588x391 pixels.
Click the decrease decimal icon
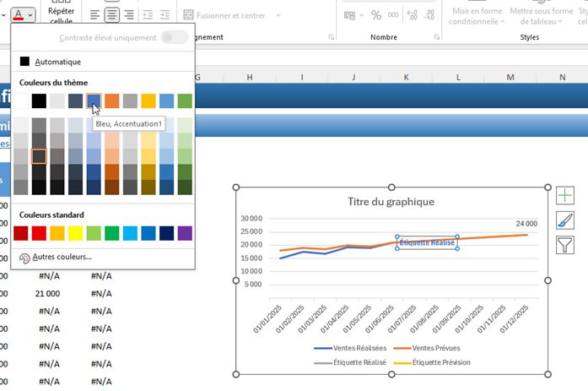tap(429, 15)
